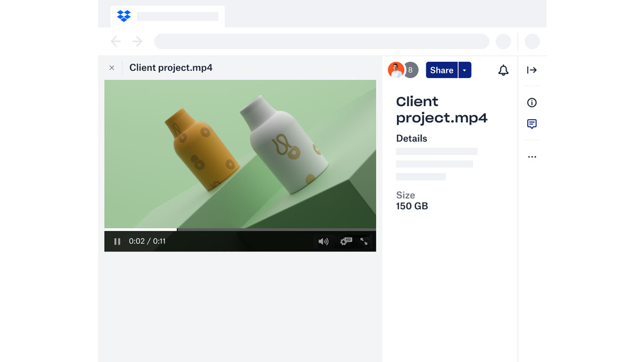Open HD quality settings gear

coord(345,241)
